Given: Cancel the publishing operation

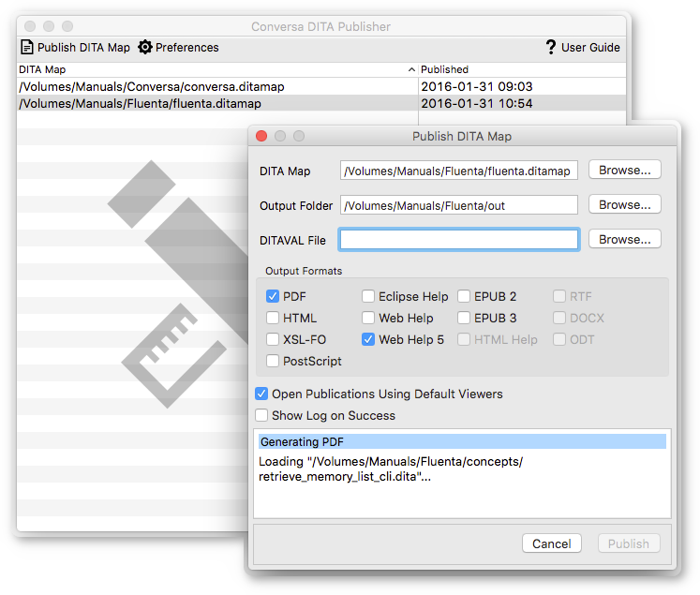Looking at the screenshot, I should tap(552, 543).
